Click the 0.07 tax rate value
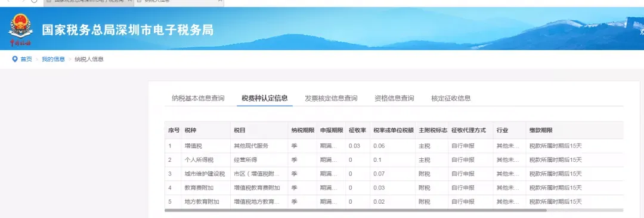This screenshot has width=644, height=218. (x=379, y=174)
